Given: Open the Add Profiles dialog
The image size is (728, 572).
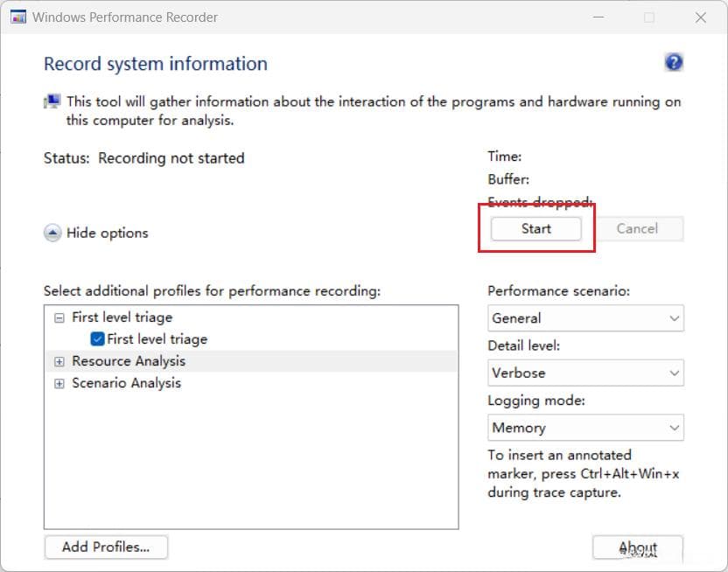Looking at the screenshot, I should tap(106, 547).
